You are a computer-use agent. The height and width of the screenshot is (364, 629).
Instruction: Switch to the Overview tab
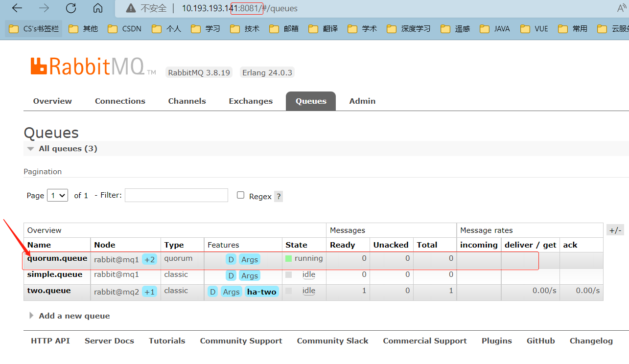52,101
